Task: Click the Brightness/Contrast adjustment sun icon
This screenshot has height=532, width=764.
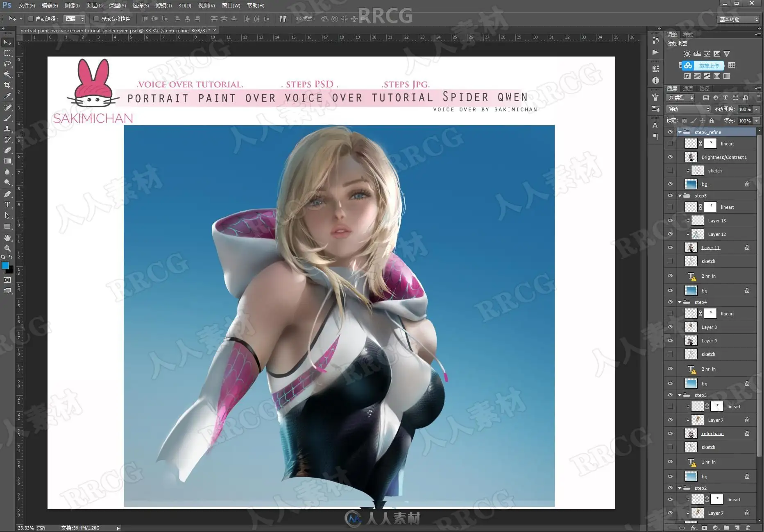Action: (687, 54)
